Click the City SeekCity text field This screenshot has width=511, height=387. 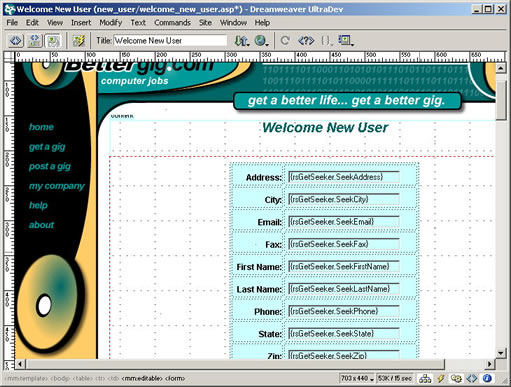coord(344,199)
